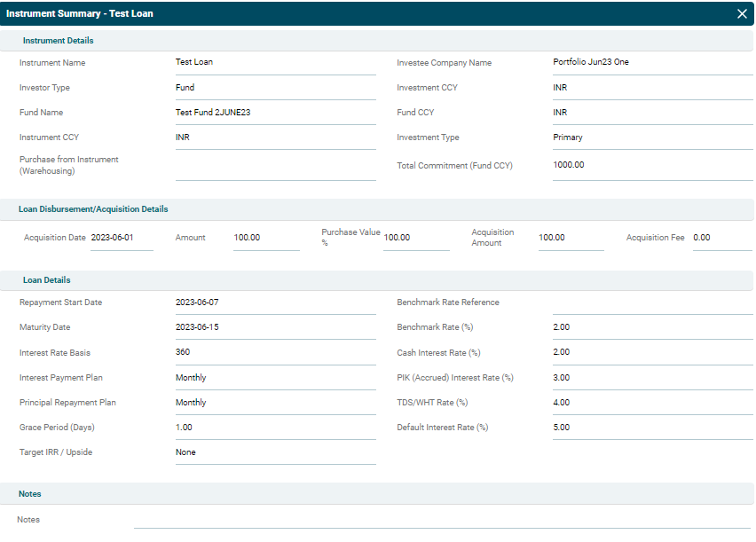Select the Investee Company Name field

(x=652, y=63)
